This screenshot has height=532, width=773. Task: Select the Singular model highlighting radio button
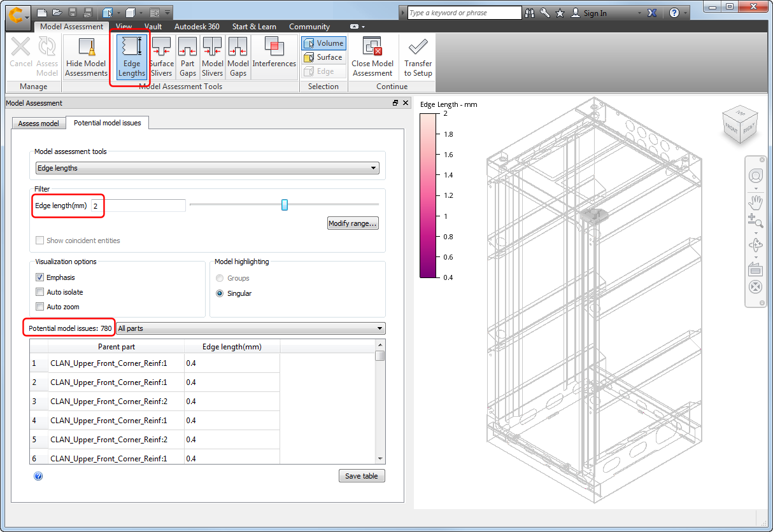(220, 293)
